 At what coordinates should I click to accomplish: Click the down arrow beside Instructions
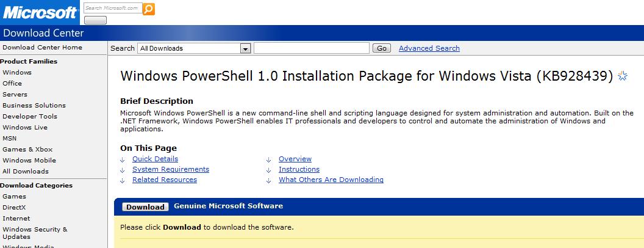pos(268,170)
